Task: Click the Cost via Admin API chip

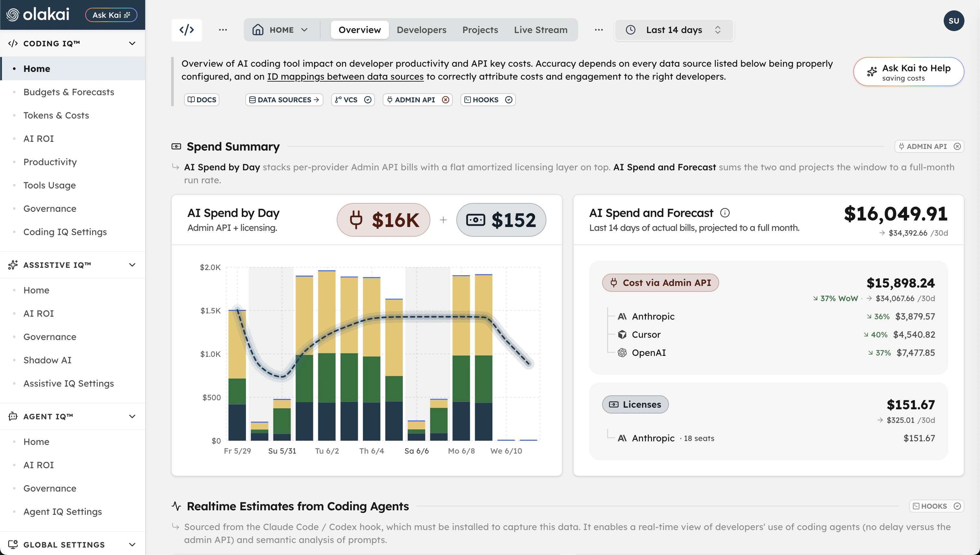Action: pos(660,283)
